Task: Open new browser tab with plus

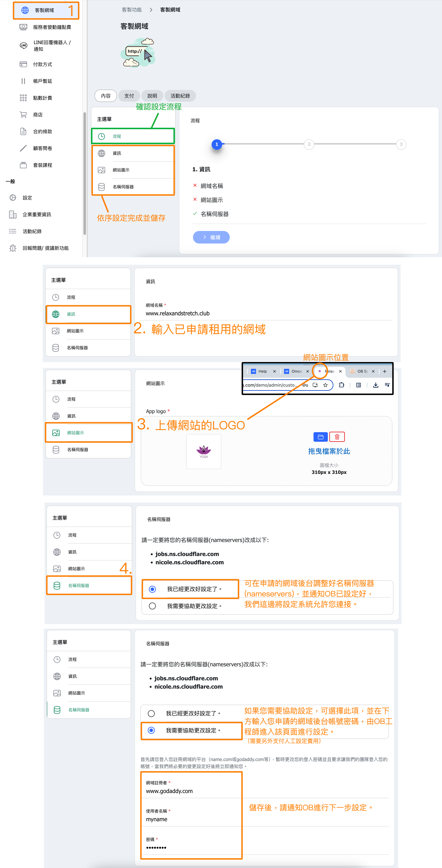Action: coord(384,371)
